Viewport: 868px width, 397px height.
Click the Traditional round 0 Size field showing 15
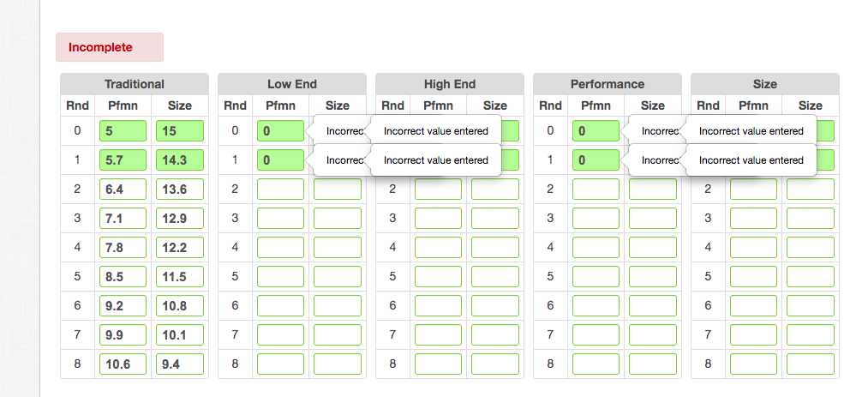click(180, 131)
